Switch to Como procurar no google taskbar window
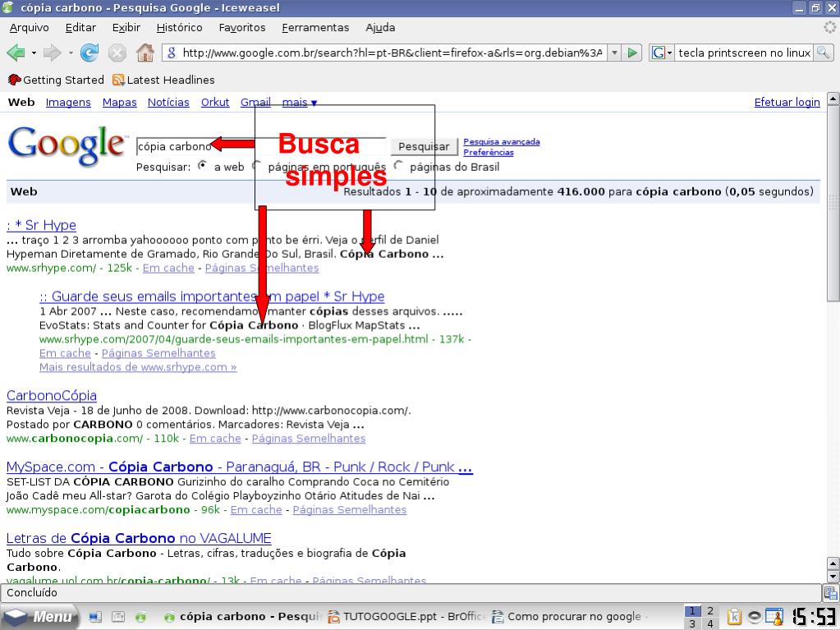This screenshot has width=840, height=630. [571, 617]
